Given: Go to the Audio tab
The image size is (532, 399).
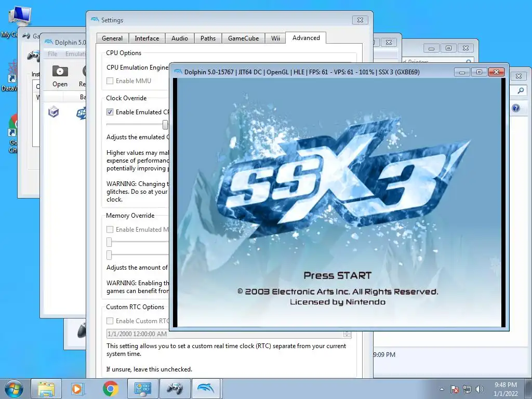Looking at the screenshot, I should pyautogui.click(x=180, y=38).
